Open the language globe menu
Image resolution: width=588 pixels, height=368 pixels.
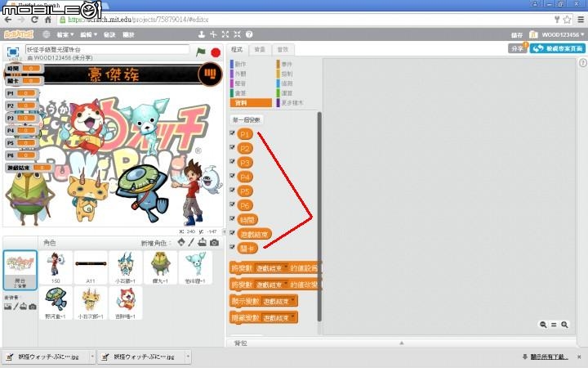[46, 34]
